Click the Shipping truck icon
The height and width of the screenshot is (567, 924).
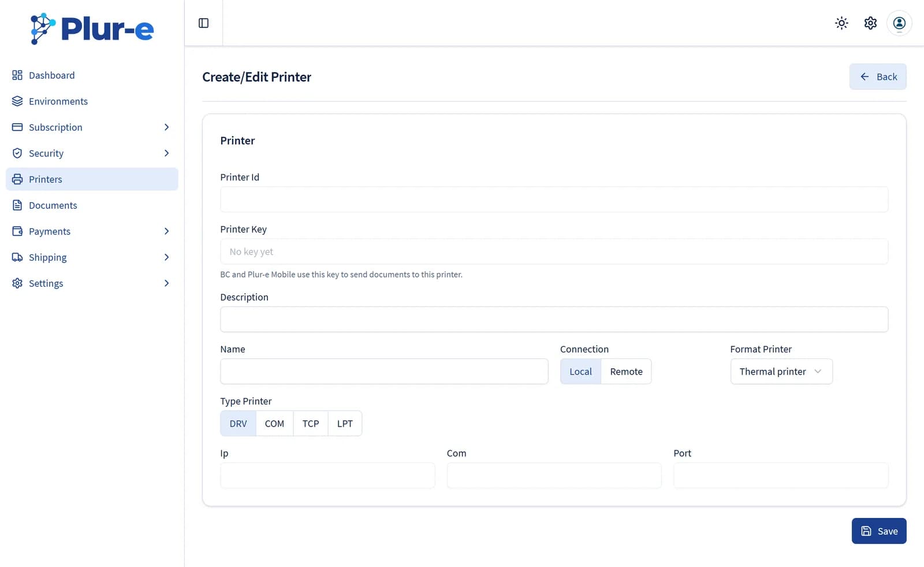(x=17, y=257)
